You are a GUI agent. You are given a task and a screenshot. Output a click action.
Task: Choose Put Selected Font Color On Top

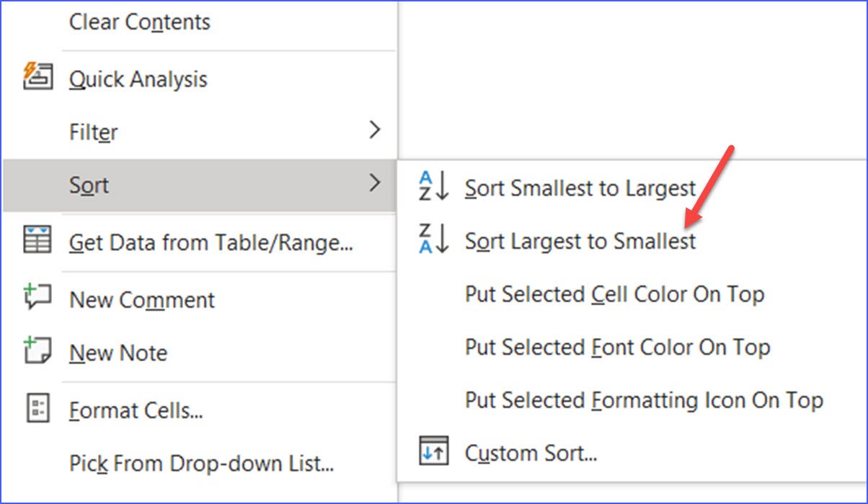click(617, 348)
